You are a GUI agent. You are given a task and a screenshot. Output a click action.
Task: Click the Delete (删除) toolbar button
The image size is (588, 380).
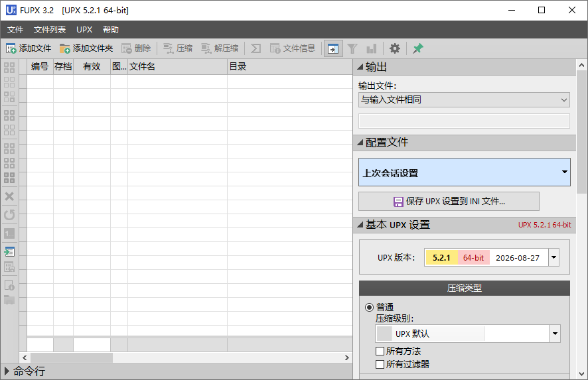pos(136,48)
